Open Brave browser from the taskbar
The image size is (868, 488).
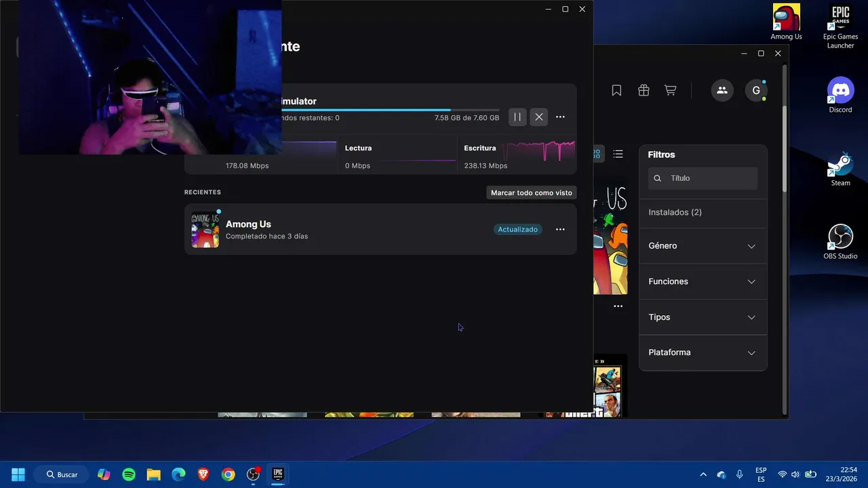(203, 474)
